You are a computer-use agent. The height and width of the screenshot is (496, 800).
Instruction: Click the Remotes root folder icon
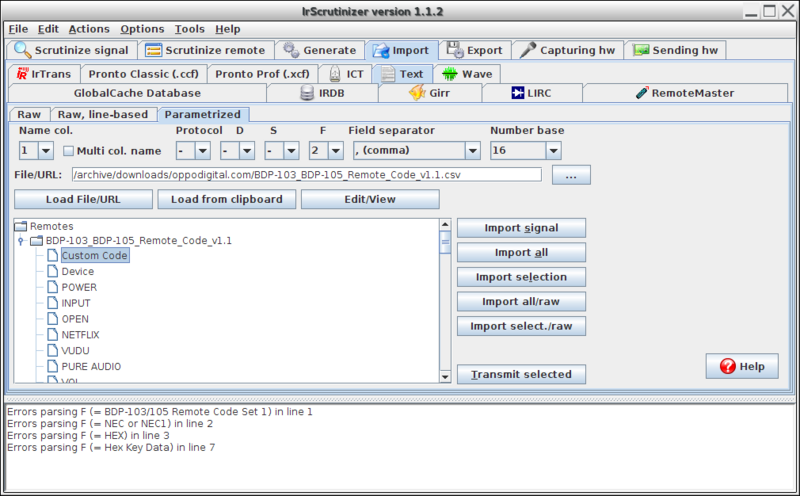20,226
